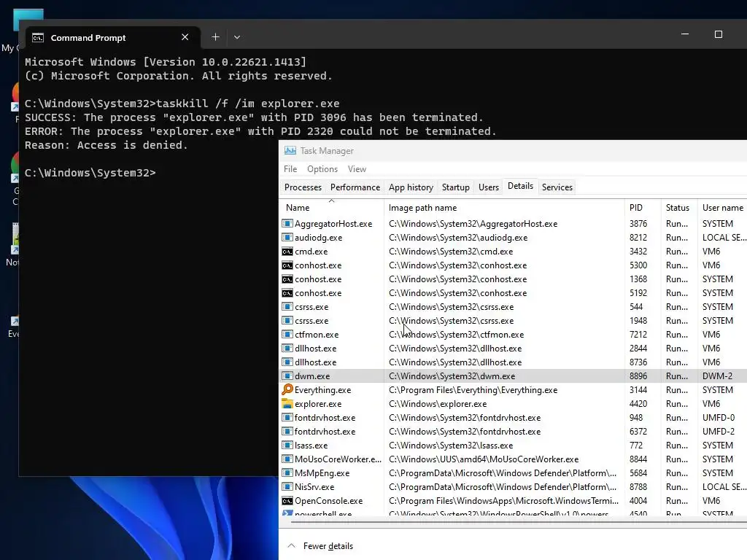This screenshot has width=747, height=560.
Task: Select AggregatorHost.exe process icon
Action: point(287,223)
